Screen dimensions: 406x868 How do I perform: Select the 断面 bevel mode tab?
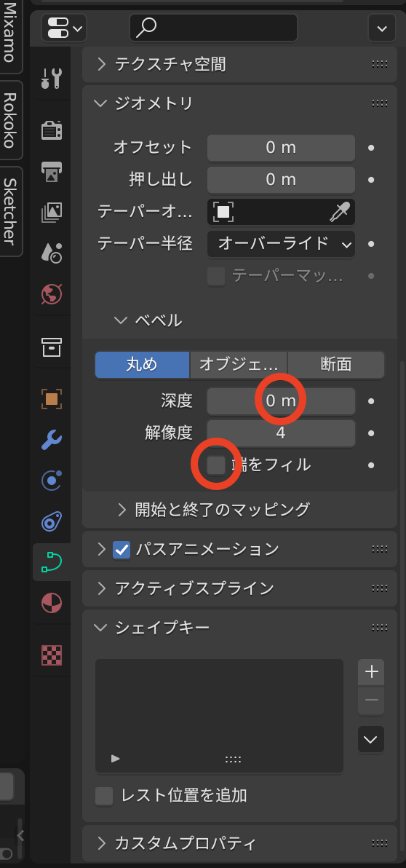(335, 365)
